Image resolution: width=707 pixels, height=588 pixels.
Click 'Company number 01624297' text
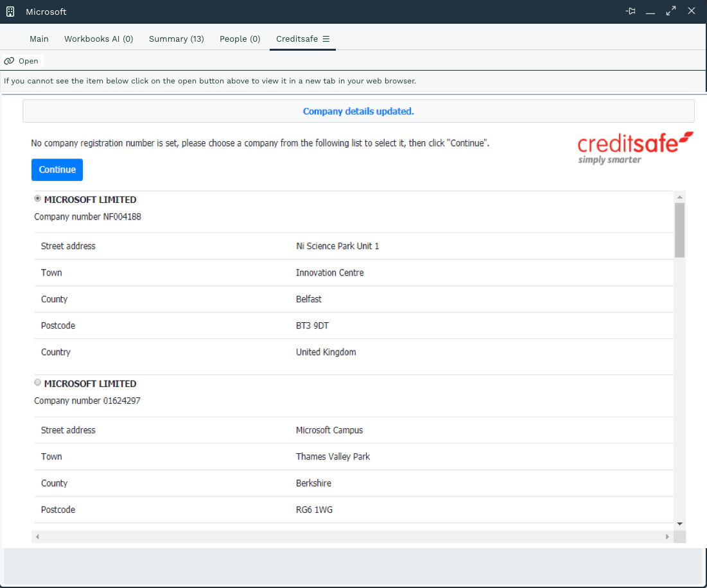[87, 401]
